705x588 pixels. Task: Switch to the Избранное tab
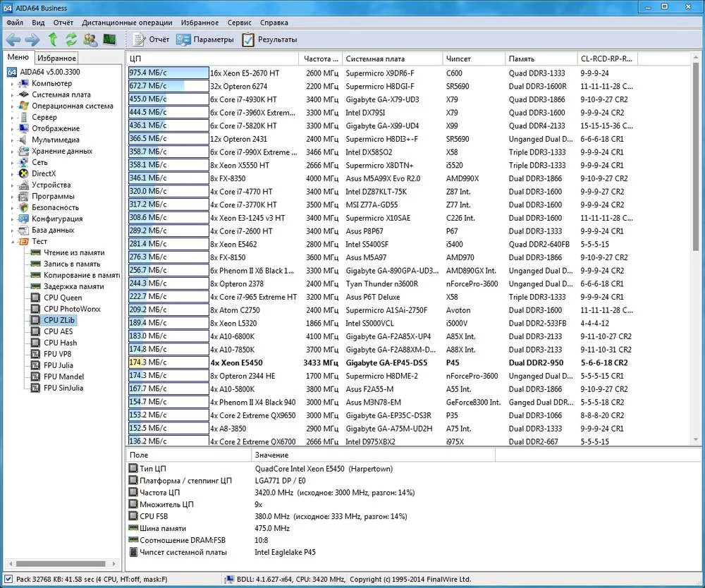56,59
